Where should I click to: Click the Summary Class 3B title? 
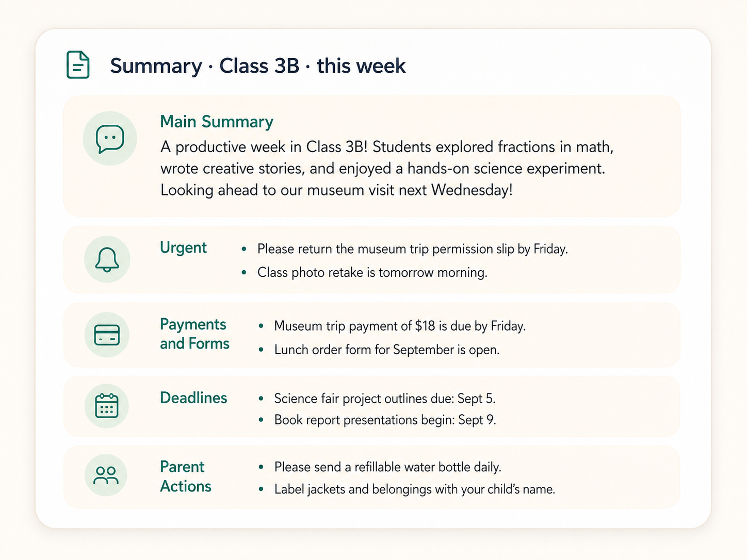pos(258,66)
